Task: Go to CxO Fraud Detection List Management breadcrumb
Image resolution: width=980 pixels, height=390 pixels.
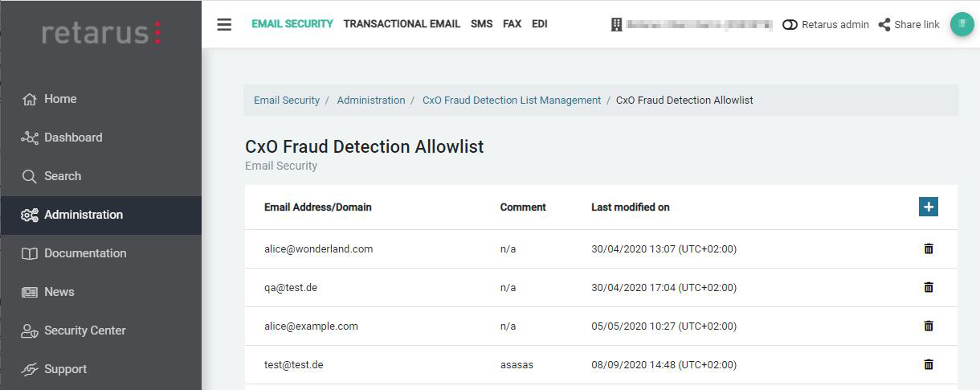Action: (x=512, y=101)
